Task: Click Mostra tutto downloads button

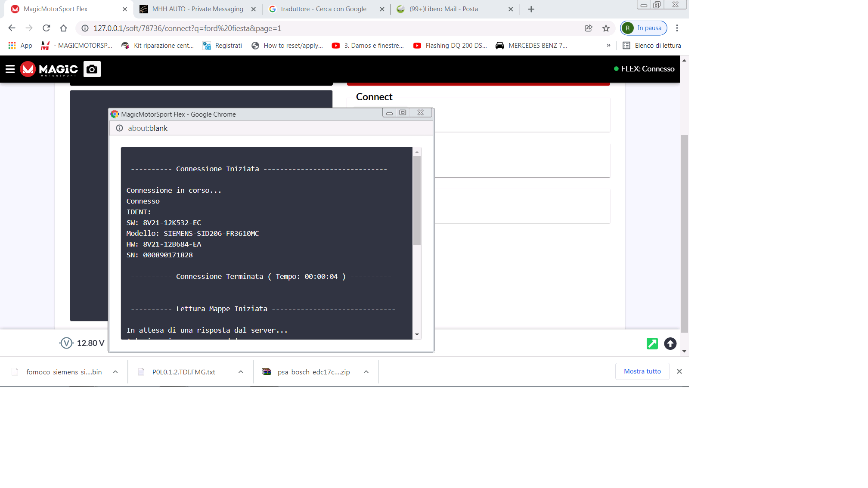Action: coord(642,371)
